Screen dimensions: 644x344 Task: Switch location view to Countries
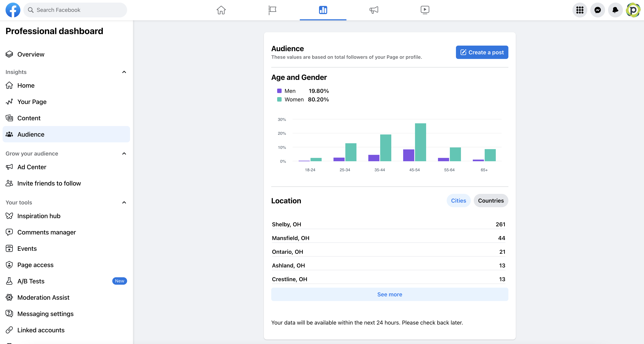(491, 201)
